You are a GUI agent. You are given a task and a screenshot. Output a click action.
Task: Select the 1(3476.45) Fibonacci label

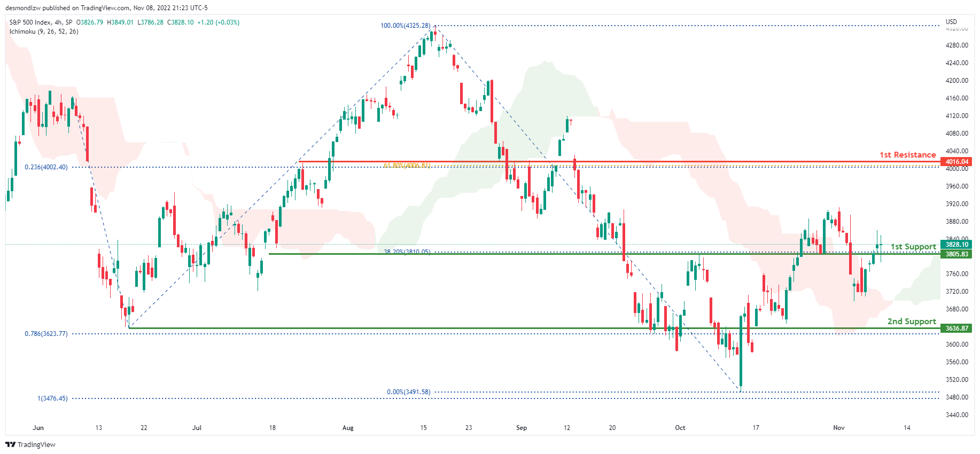[52, 398]
